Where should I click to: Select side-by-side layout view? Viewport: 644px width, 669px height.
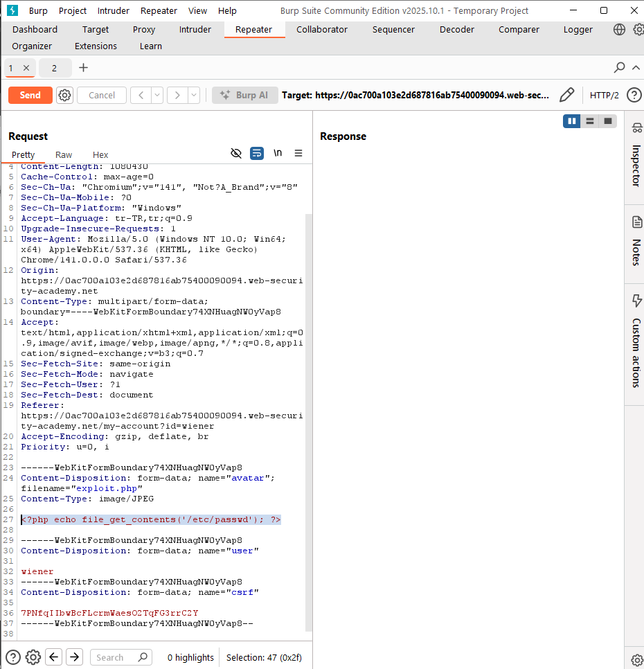click(571, 121)
